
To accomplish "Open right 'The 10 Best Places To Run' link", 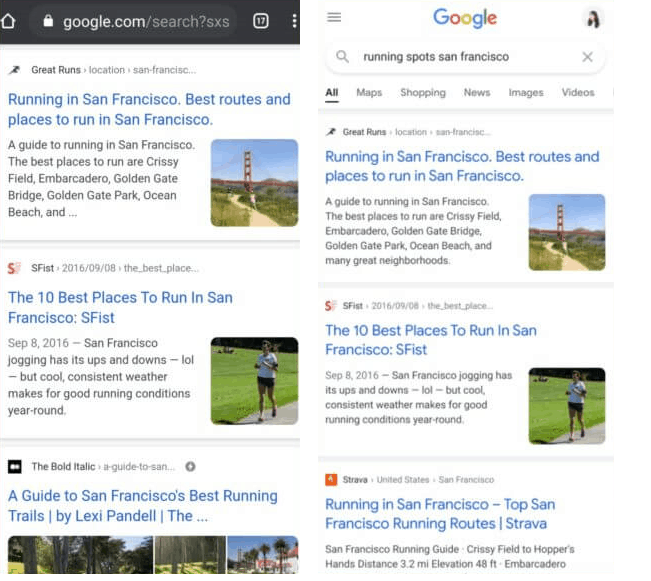I will 431,340.
